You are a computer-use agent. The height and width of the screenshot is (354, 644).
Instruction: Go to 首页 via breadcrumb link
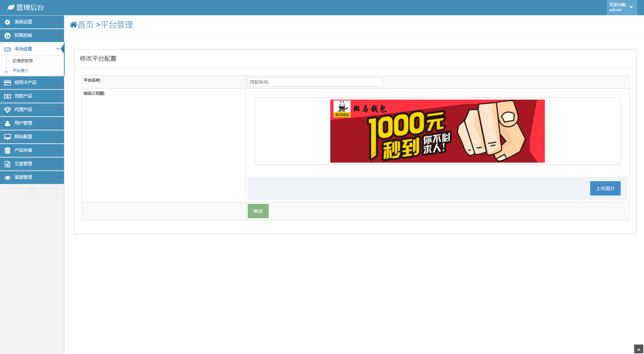point(85,25)
